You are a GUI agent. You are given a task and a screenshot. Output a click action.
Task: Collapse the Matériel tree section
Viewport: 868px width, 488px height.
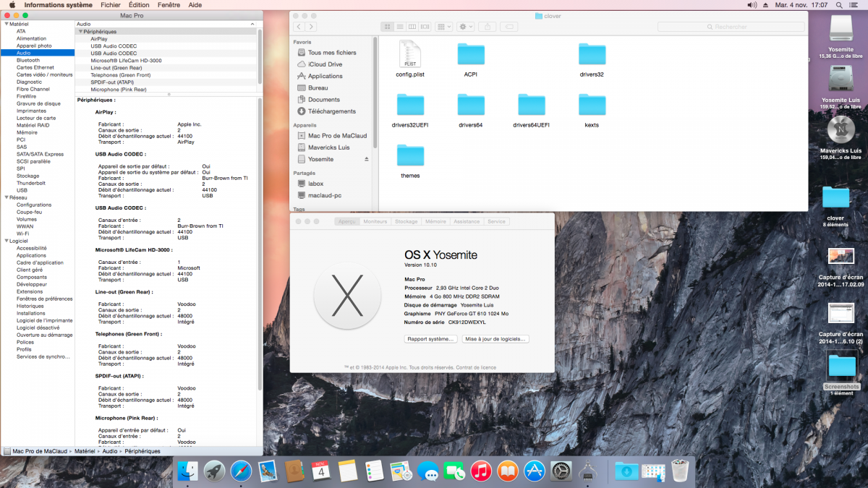7,25
